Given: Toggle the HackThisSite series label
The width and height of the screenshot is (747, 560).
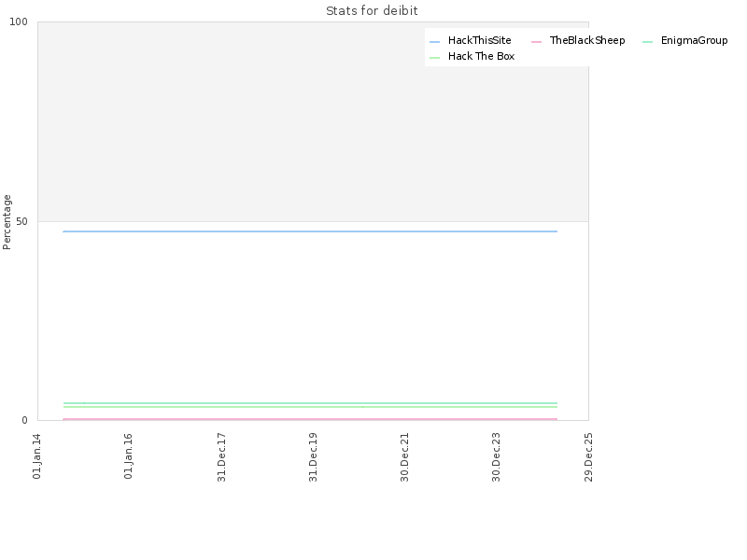Looking at the screenshot, I should pyautogui.click(x=479, y=40).
